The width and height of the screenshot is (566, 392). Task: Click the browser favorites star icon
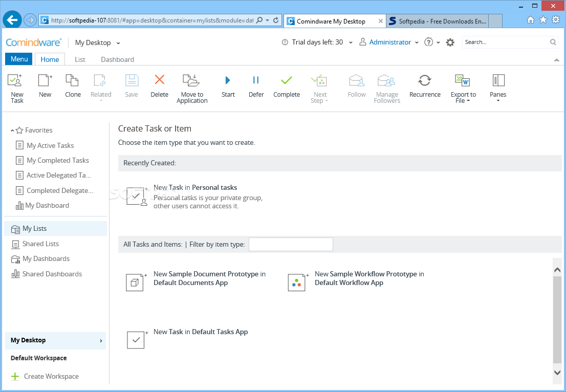click(543, 20)
